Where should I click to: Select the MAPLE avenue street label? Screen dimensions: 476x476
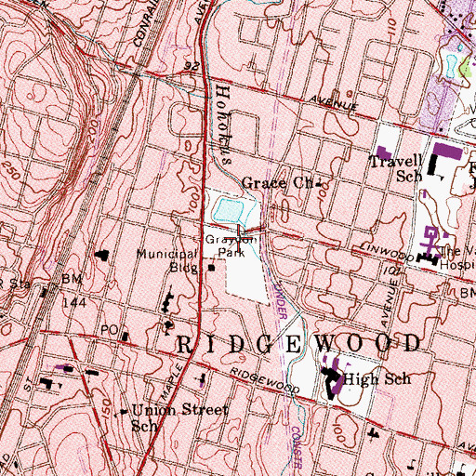(x=172, y=382)
